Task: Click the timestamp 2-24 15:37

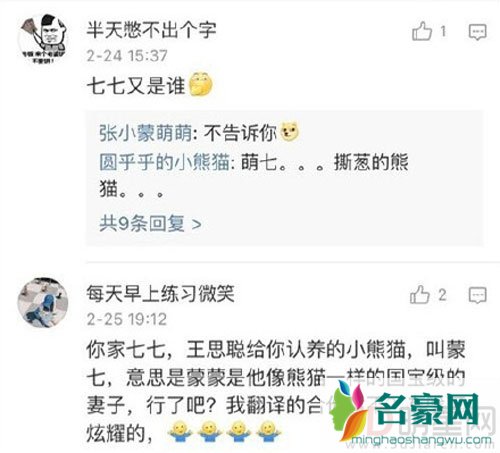Action: point(127,56)
